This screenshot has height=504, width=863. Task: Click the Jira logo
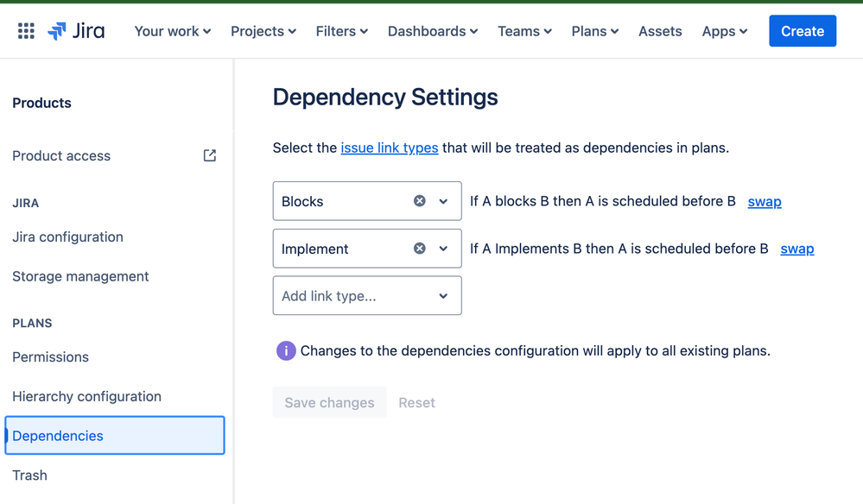pyautogui.click(x=76, y=31)
